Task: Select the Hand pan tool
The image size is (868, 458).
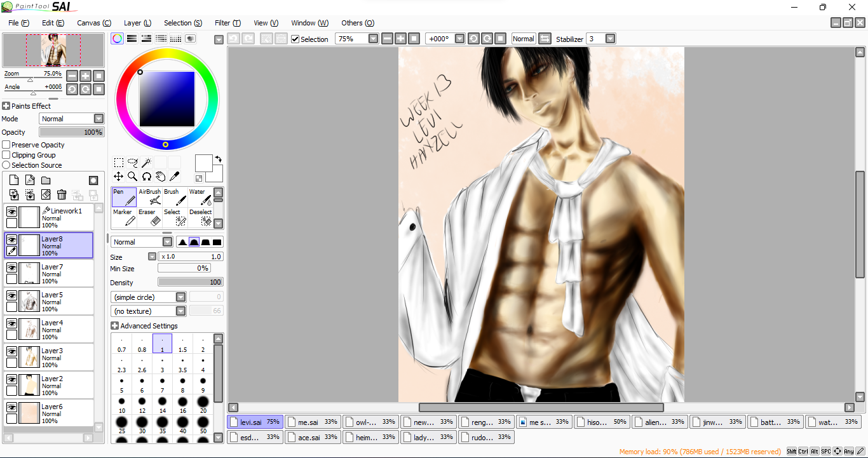Action: coord(161,176)
